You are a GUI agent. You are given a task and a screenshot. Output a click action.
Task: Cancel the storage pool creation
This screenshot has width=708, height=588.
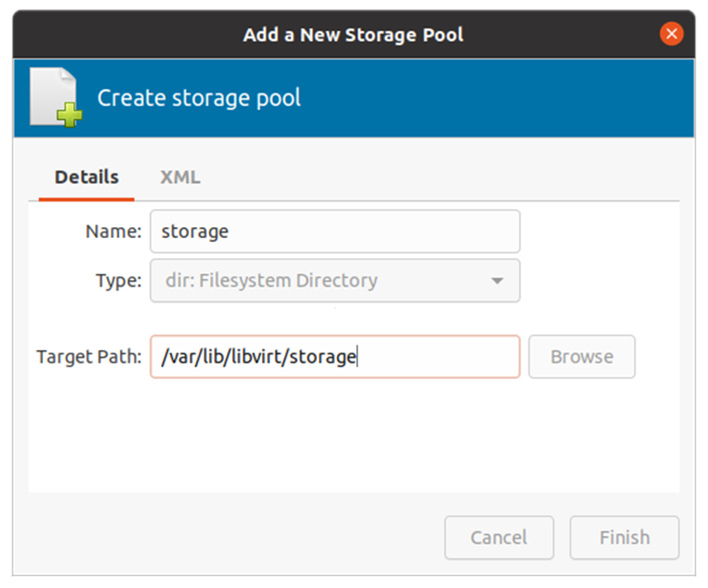pos(499,538)
